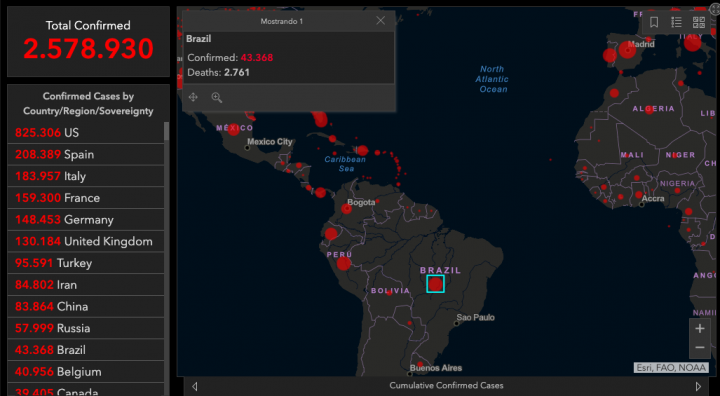Go to previous map view with left arrow
The width and height of the screenshot is (720, 396).
(x=194, y=386)
